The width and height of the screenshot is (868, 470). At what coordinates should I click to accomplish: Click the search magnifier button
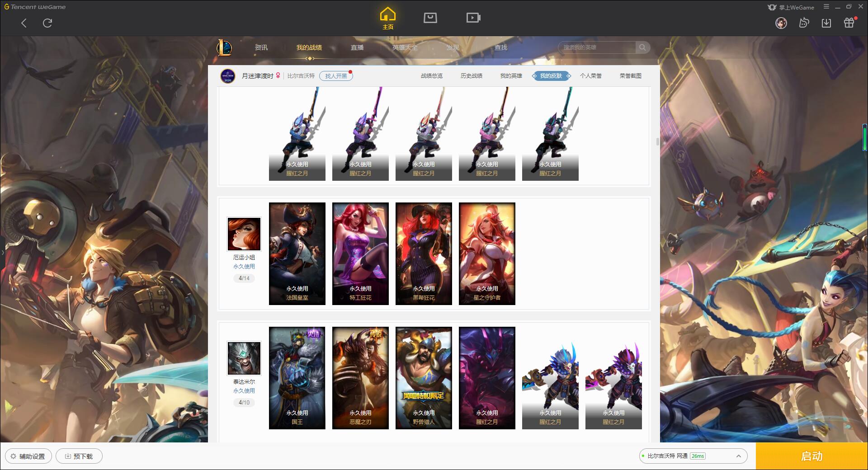coord(642,47)
